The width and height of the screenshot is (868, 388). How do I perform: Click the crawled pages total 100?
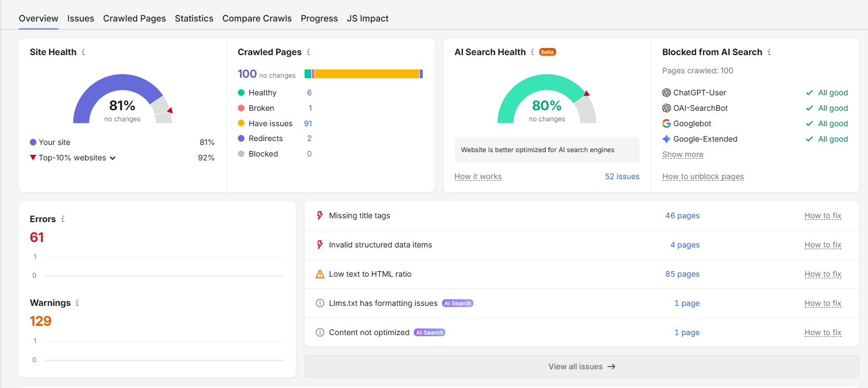click(247, 74)
